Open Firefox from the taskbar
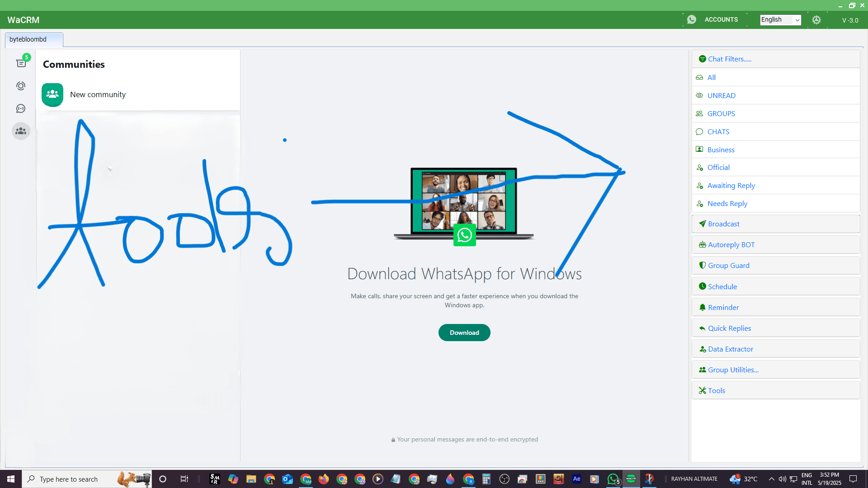This screenshot has height=488, width=868. [324, 479]
